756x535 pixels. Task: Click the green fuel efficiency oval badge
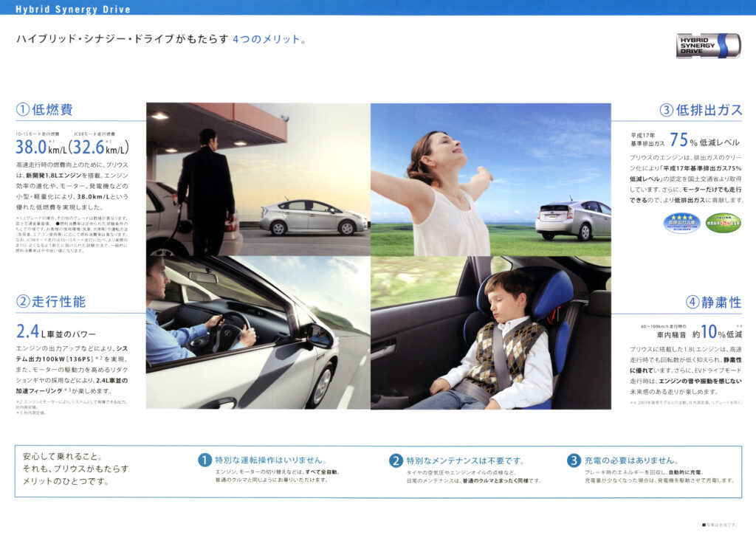[x=723, y=223]
